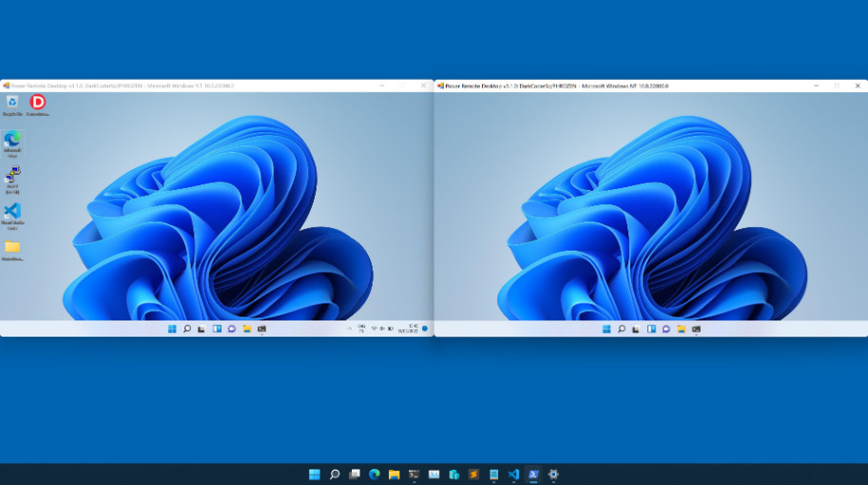Minimize the right Power Remote Desktop window

click(816, 86)
